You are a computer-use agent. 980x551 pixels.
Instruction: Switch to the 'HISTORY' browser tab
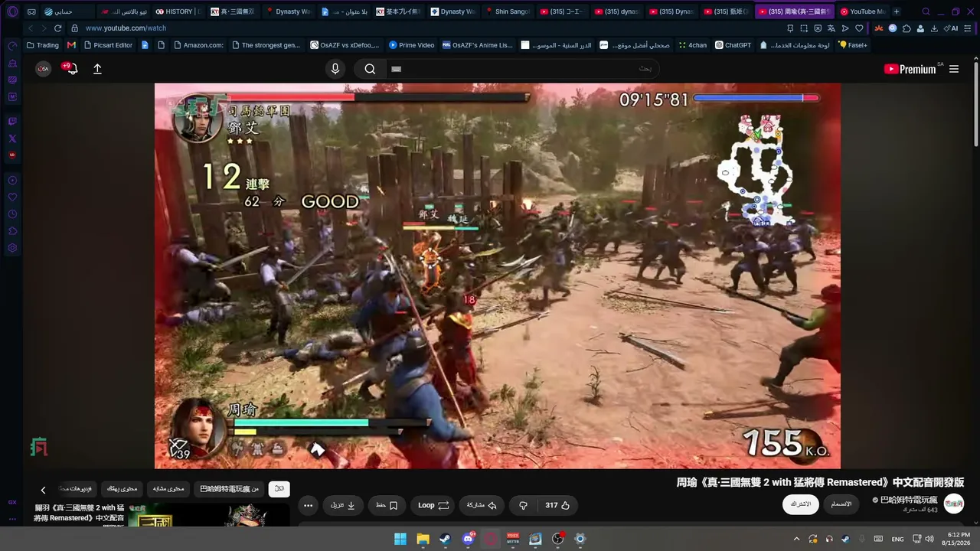tap(177, 11)
